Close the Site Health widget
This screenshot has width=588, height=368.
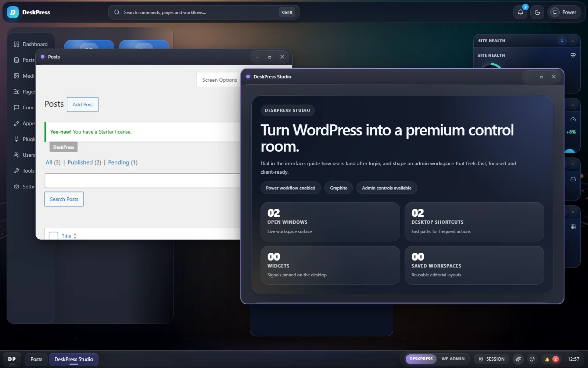[573, 41]
